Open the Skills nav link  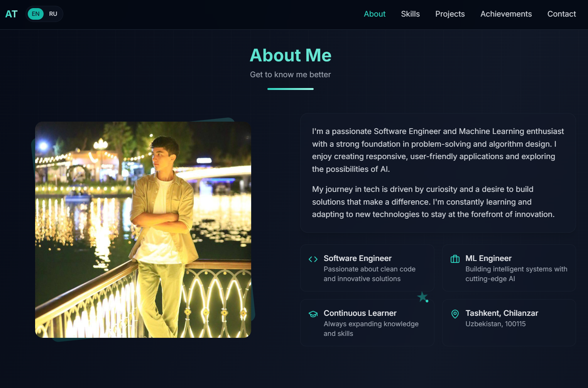(410, 14)
